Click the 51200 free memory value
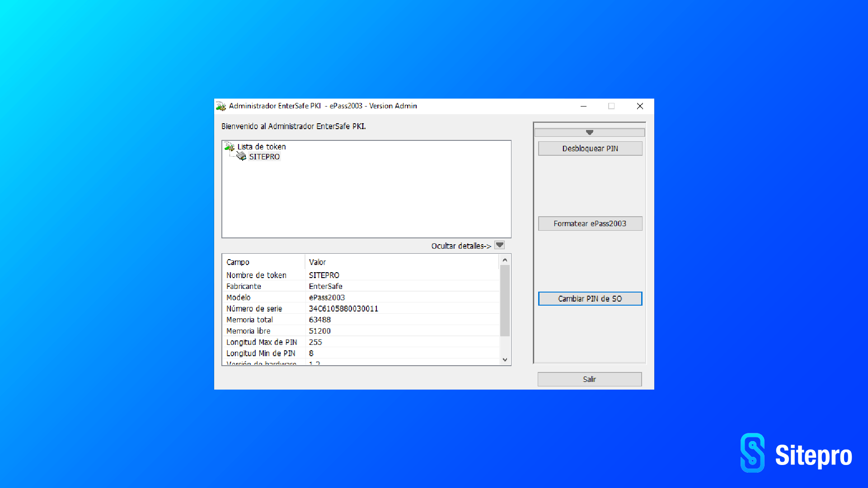The width and height of the screenshot is (868, 488). pos(319,331)
